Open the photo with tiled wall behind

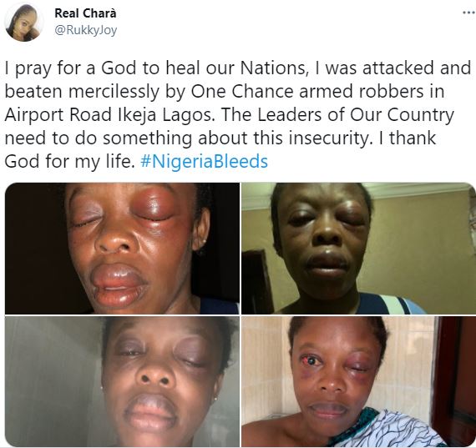point(358,381)
